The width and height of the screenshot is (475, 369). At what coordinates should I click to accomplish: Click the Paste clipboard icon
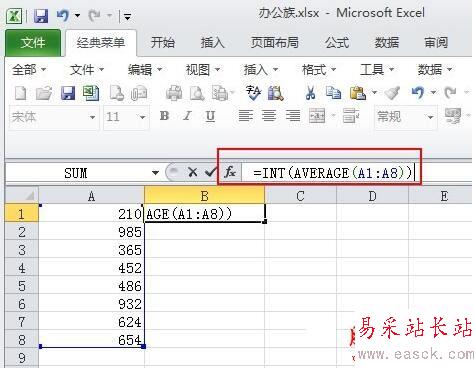(x=358, y=93)
